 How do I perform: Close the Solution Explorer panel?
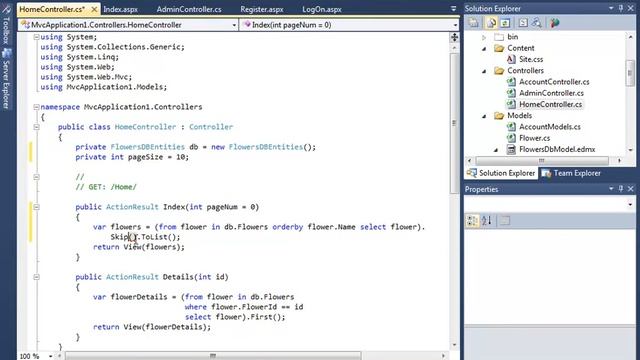[x=631, y=8]
